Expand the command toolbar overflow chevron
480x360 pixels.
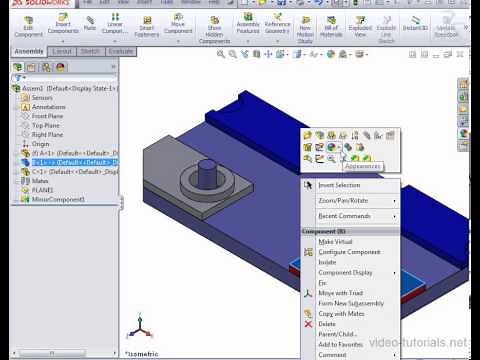click(x=466, y=27)
